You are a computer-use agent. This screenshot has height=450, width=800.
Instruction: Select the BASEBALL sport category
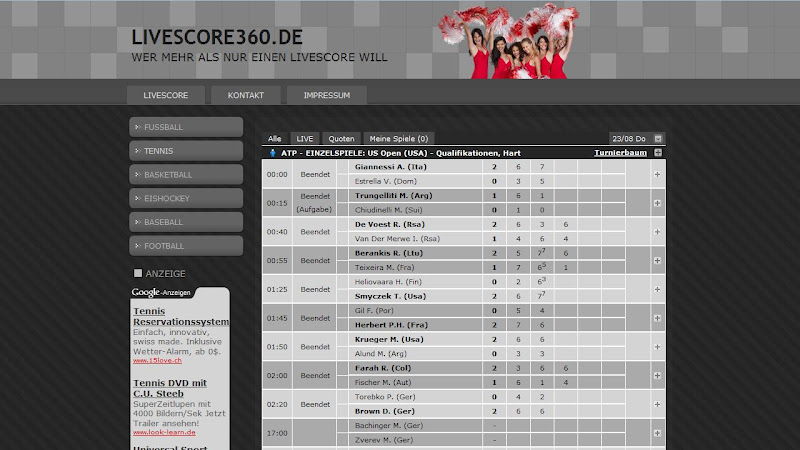click(186, 222)
